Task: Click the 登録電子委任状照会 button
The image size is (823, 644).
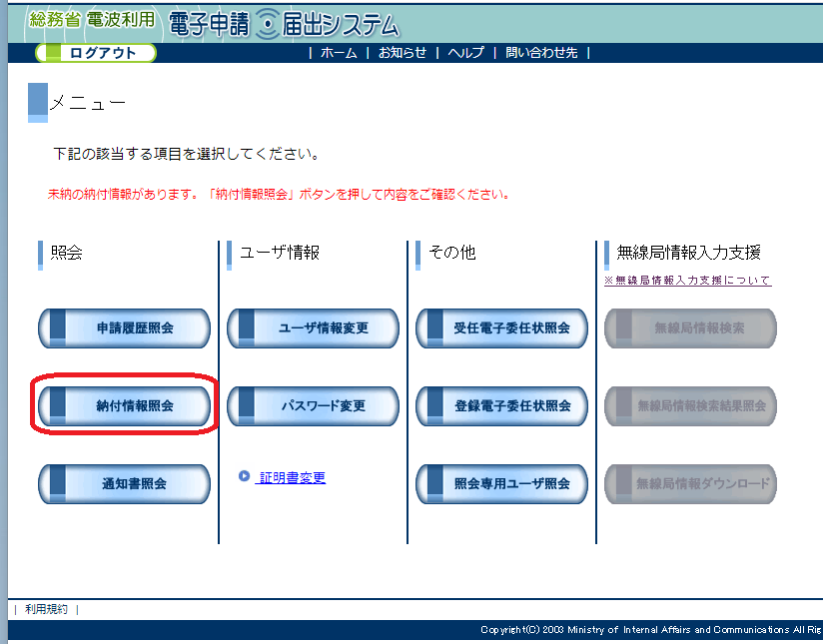Action: click(501, 405)
